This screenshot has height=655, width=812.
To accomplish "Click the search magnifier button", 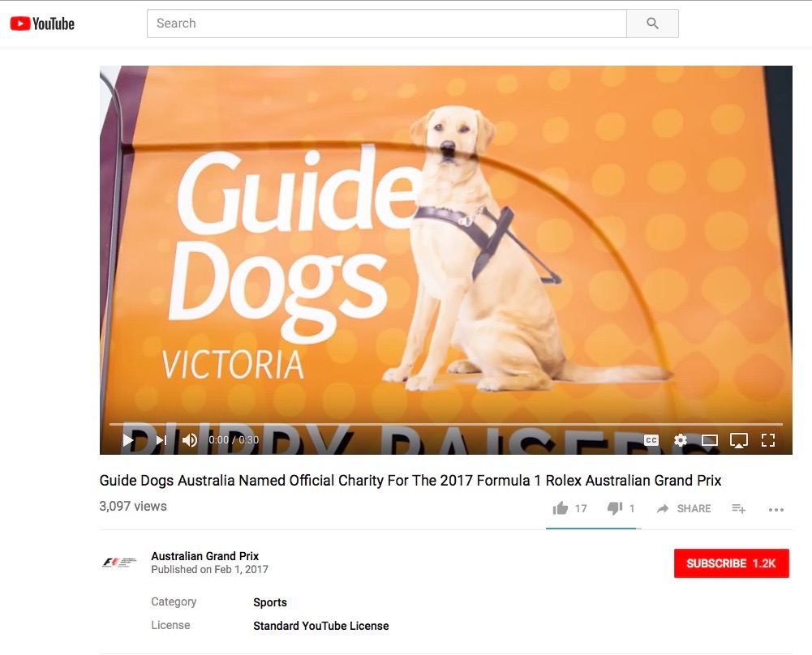I will [x=652, y=24].
